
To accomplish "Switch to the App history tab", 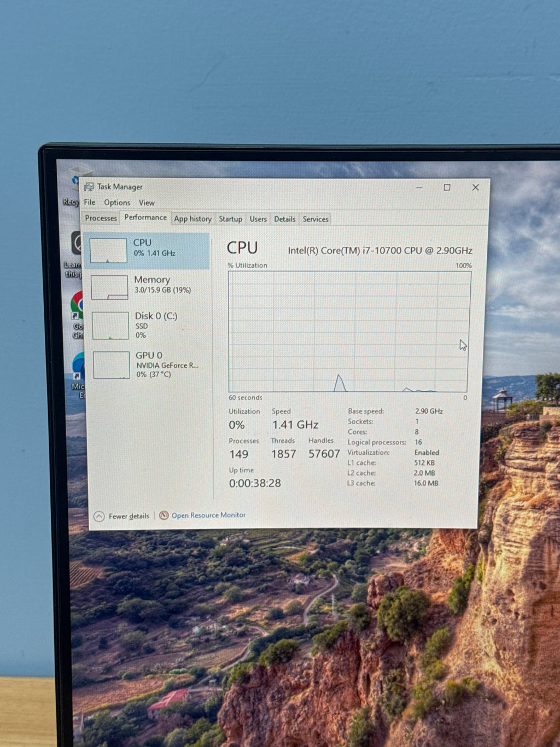I will (192, 219).
